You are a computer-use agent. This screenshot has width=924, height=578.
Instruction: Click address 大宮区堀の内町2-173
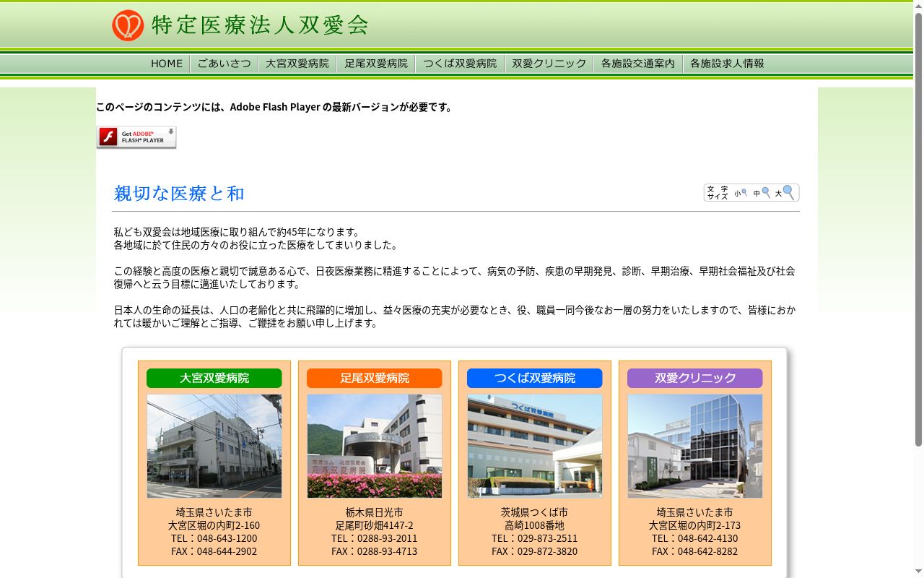pos(695,525)
